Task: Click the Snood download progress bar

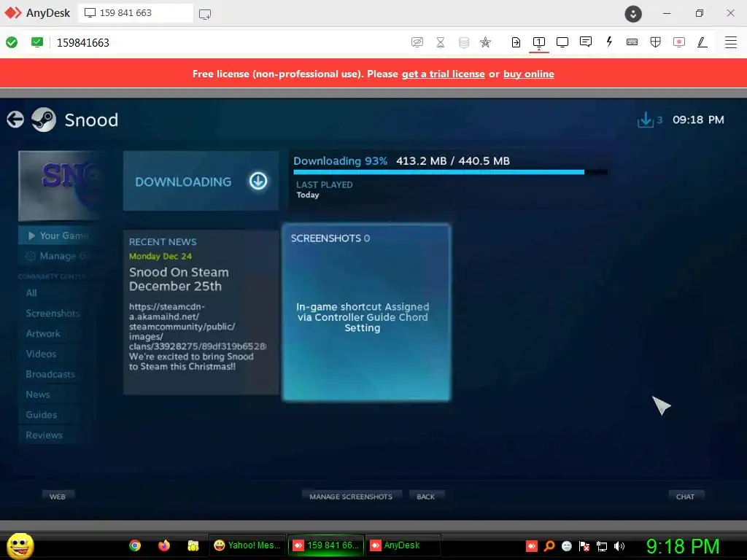Action: (x=450, y=172)
